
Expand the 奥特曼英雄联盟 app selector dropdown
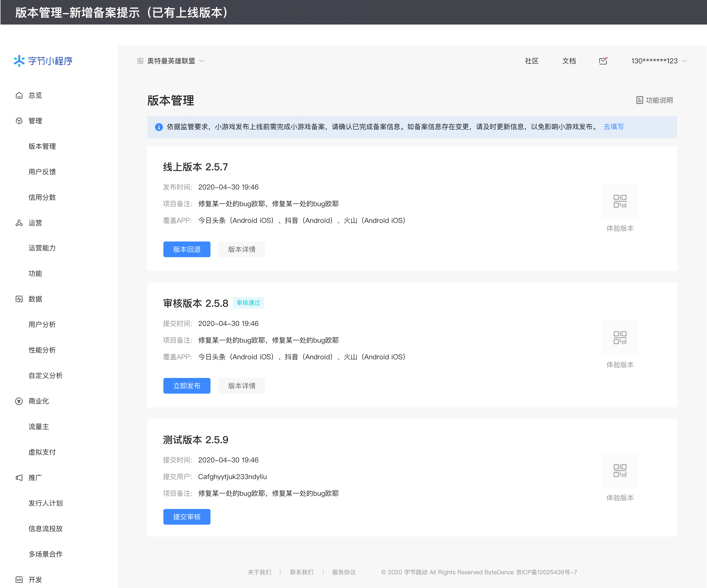[202, 61]
